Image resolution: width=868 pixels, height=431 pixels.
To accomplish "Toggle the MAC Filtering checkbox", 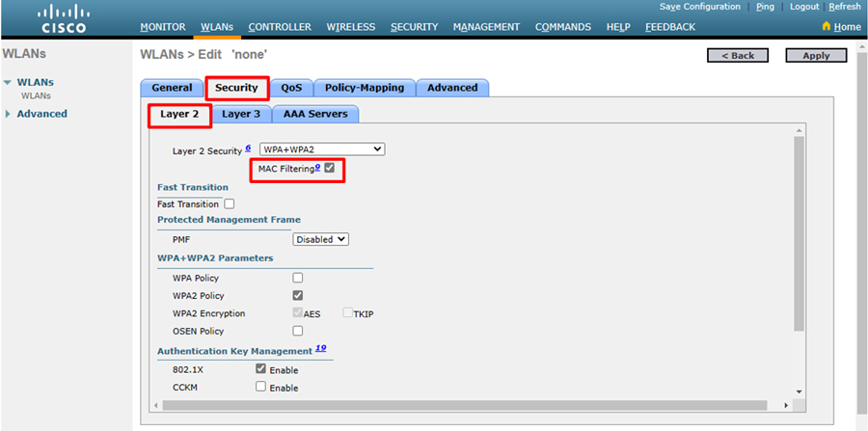I will [330, 169].
